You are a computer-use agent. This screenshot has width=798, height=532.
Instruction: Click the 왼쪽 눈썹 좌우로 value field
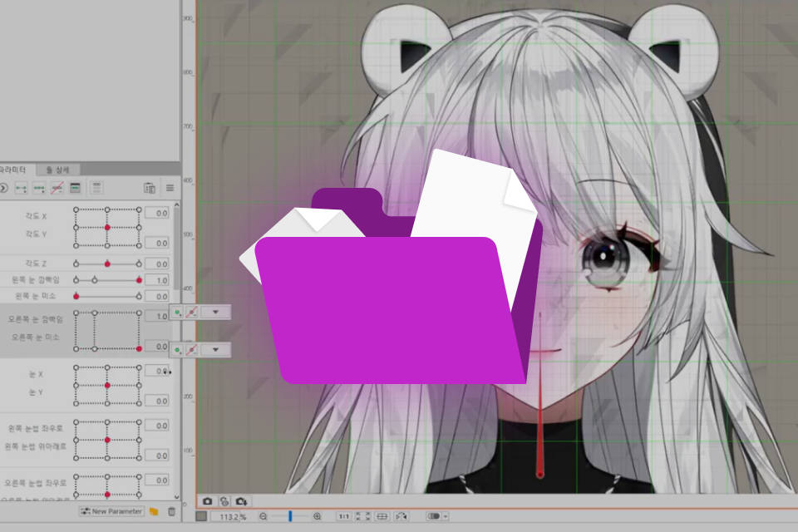point(157,426)
